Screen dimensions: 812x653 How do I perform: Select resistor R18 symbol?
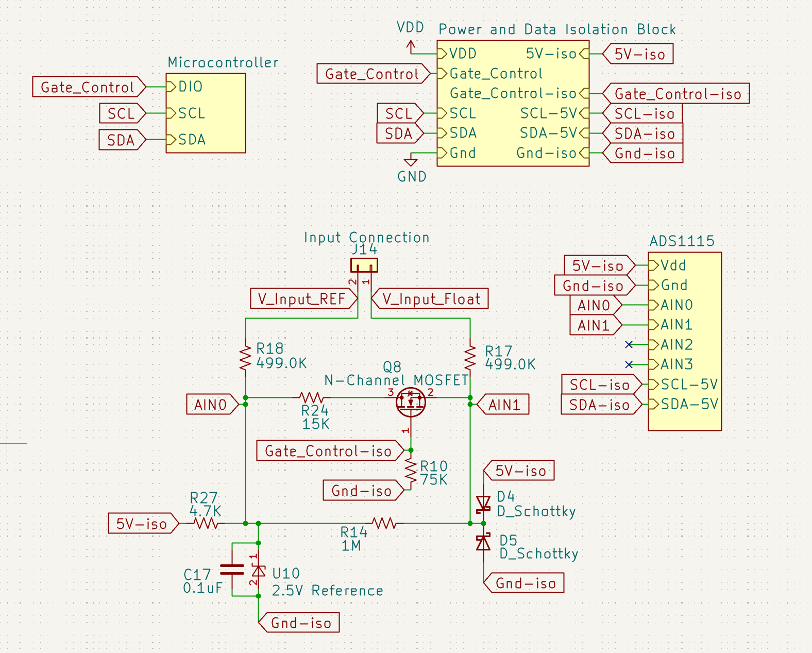245,357
